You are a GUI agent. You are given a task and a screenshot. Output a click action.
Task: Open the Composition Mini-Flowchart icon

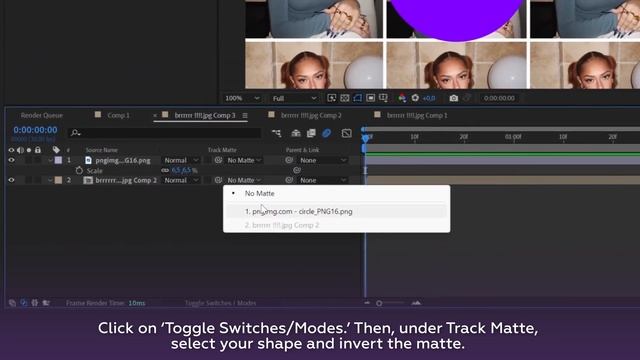click(x=276, y=133)
